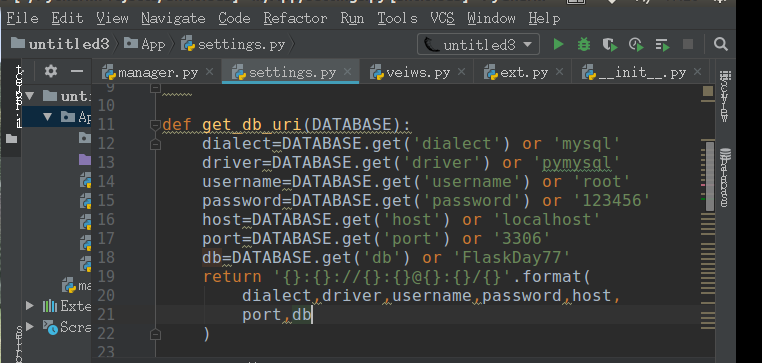762x363 pixels.
Task: Click the editor vertical scrollbar thumb
Action: 710,176
